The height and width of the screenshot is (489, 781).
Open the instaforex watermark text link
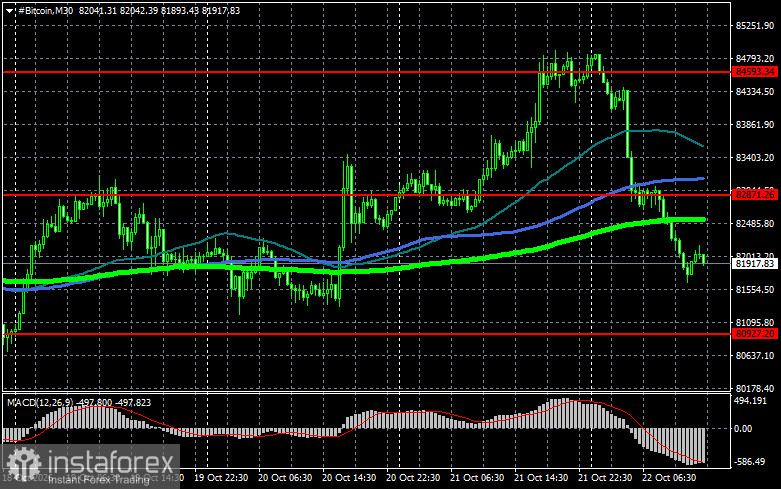pos(110,463)
